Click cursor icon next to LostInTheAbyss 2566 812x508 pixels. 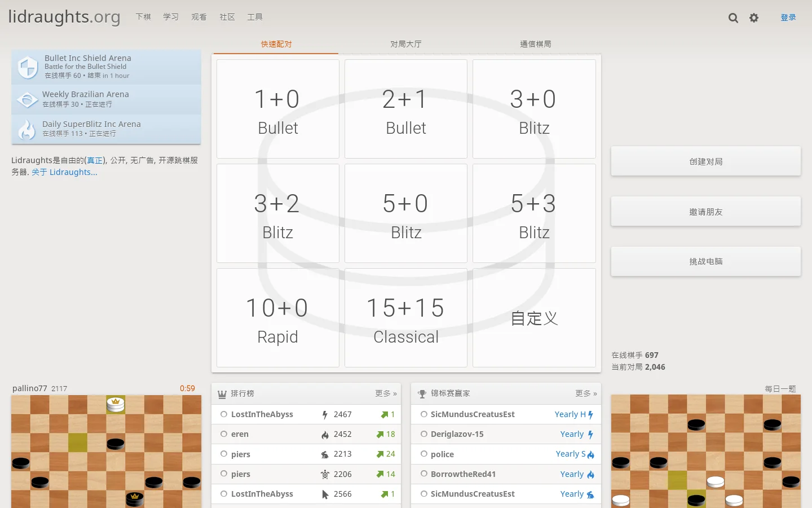coord(325,494)
